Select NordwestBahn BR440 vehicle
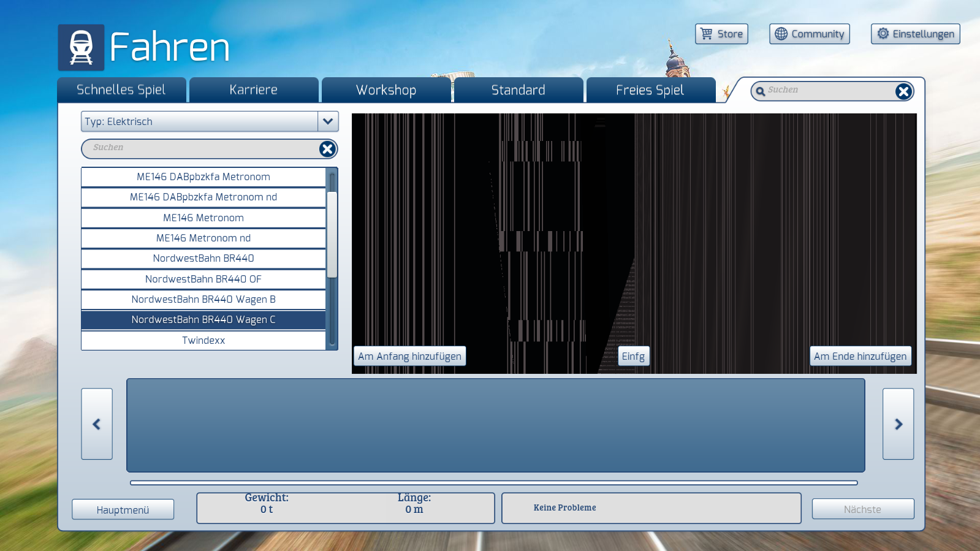The width and height of the screenshot is (980, 551). pyautogui.click(x=203, y=259)
